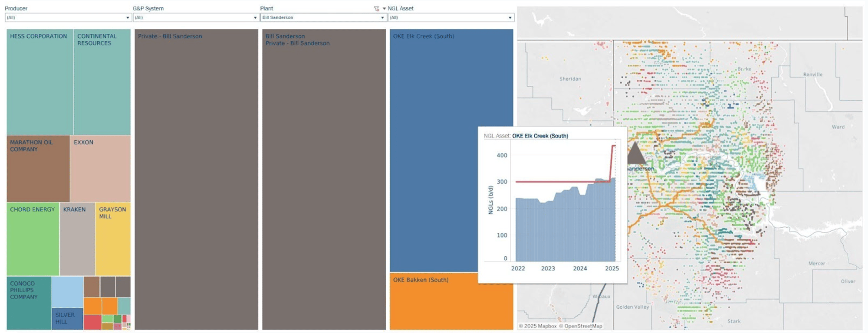Select the CONOCO PHILLIPS COMPANY tile

29,303
